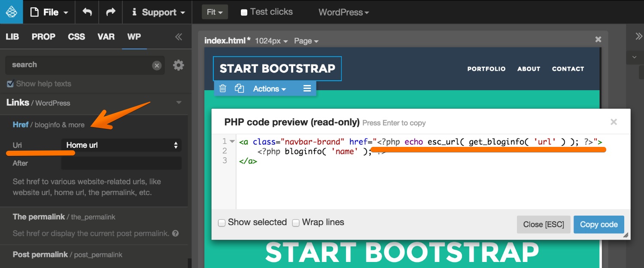This screenshot has width=644, height=268.
Task: Click the PORTFOLIO nav link
Action: (x=486, y=69)
